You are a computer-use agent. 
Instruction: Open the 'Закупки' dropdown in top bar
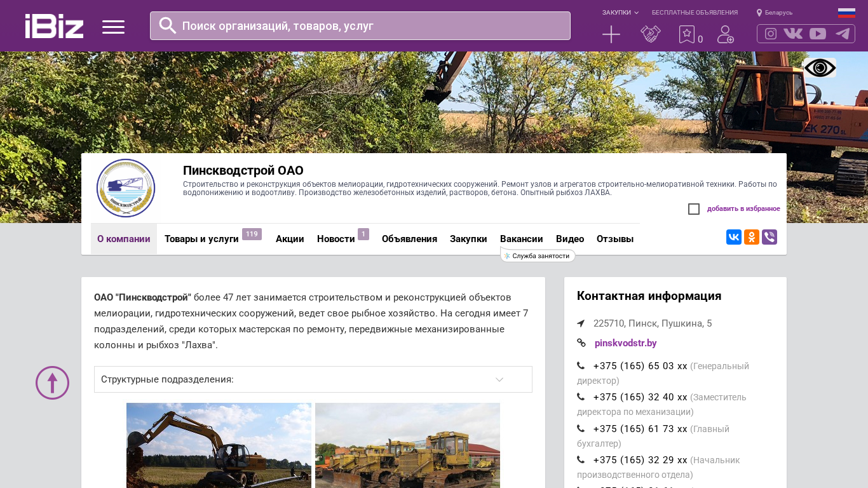pyautogui.click(x=620, y=13)
